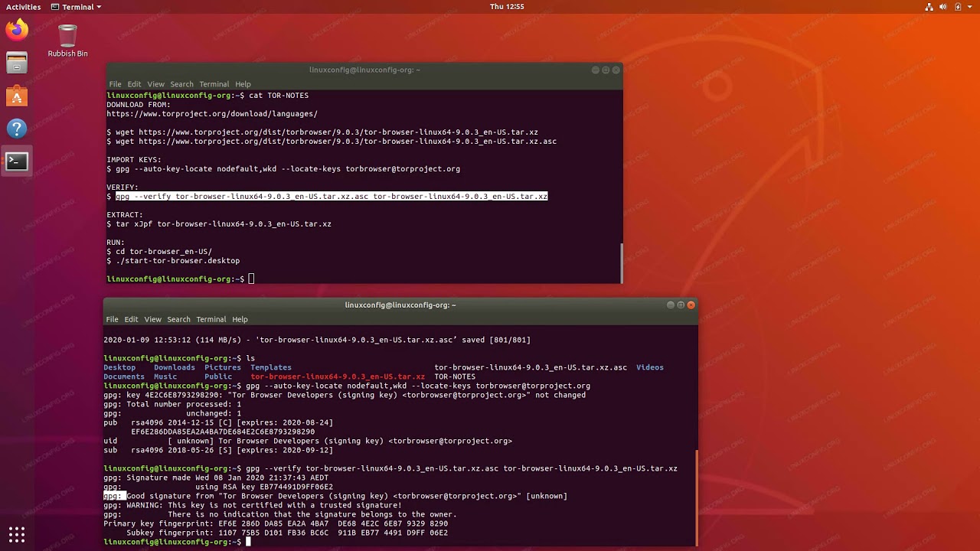Open the Rubbish Bin desktop icon
This screenshot has height=551, width=980.
pyautogui.click(x=67, y=41)
